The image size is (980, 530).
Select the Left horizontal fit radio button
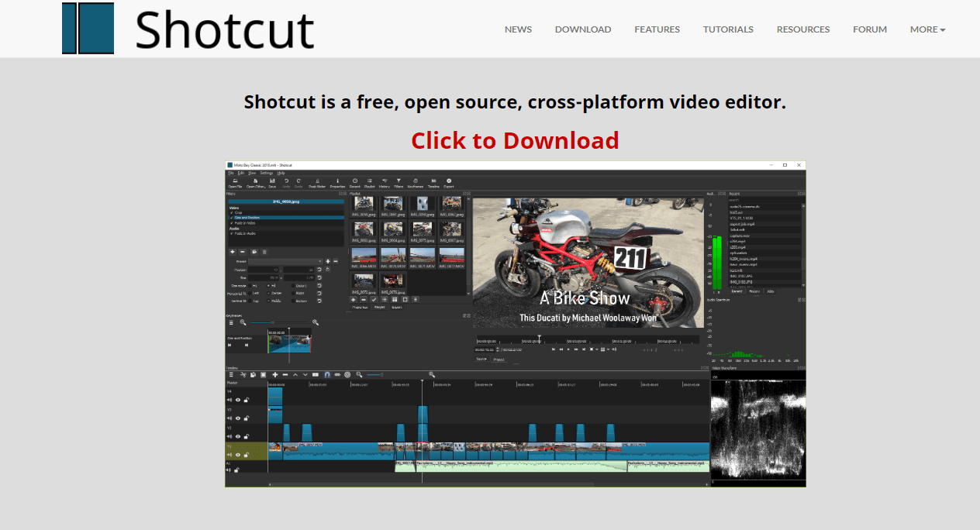coord(250,293)
